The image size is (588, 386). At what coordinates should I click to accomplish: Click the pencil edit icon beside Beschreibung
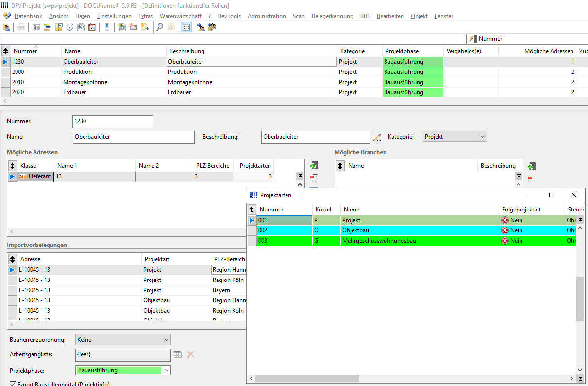click(x=377, y=137)
